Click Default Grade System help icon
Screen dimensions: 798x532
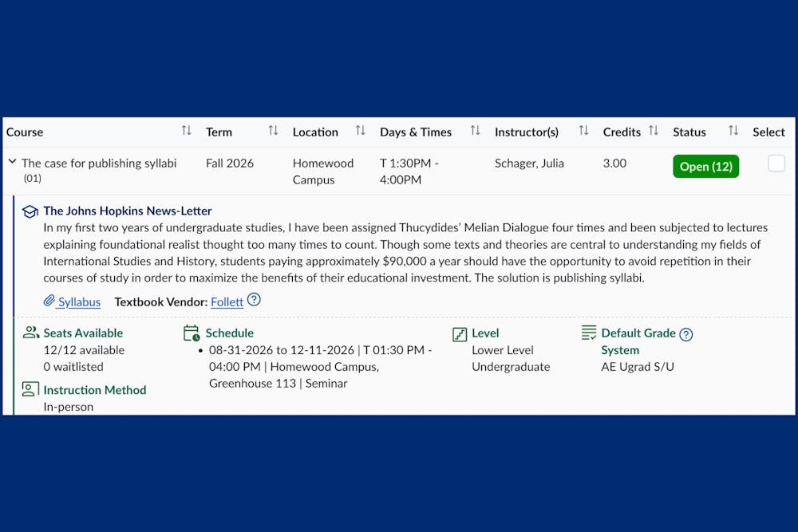click(685, 334)
